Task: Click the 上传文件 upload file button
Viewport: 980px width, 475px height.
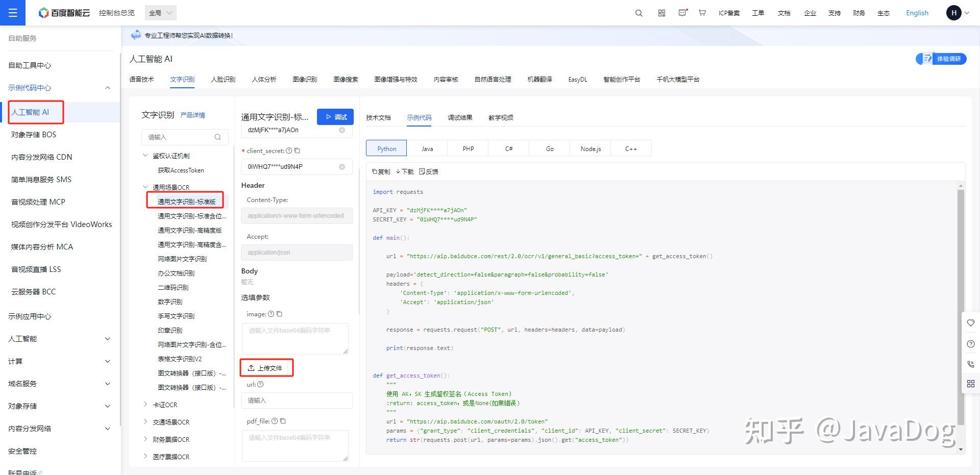Action: (x=266, y=367)
